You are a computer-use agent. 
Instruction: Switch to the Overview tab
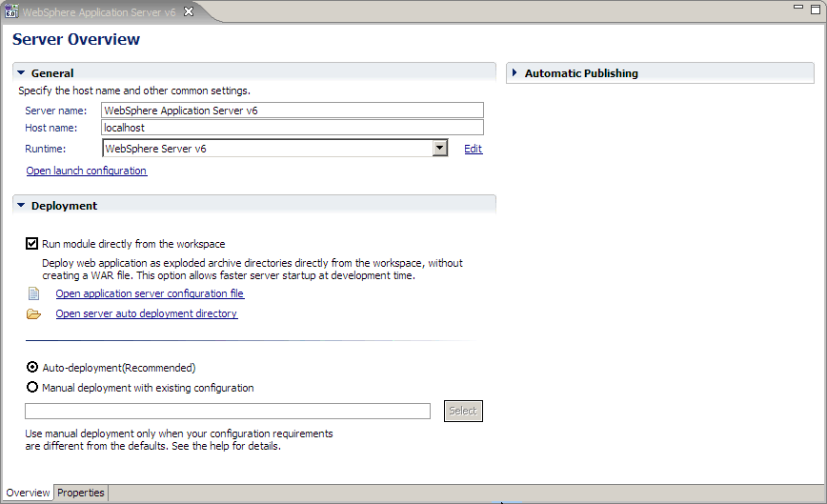(x=28, y=493)
